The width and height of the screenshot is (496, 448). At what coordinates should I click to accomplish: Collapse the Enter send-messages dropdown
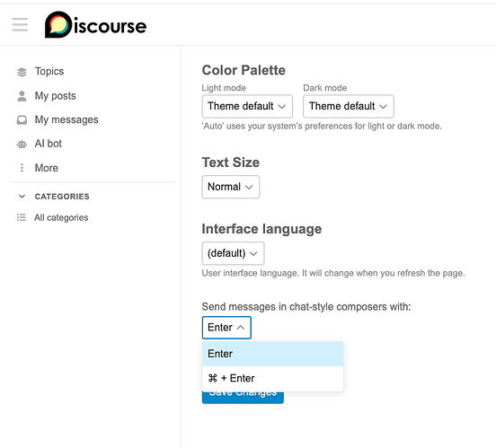[x=226, y=328]
